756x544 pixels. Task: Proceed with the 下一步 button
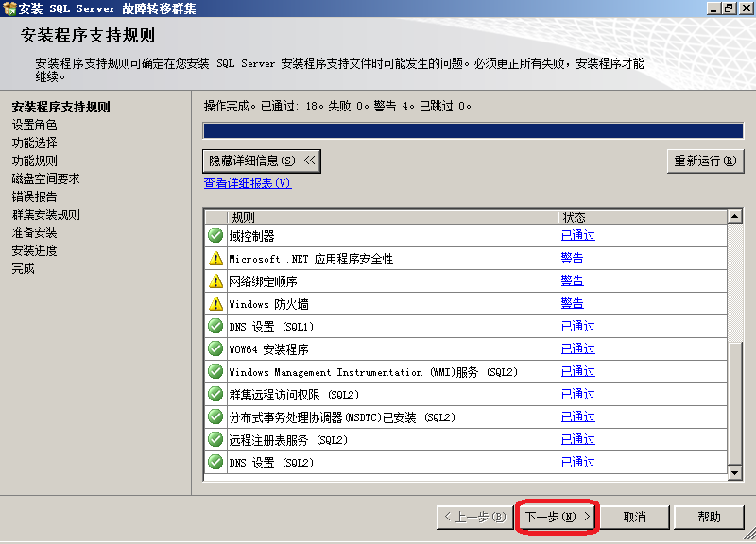[558, 517]
